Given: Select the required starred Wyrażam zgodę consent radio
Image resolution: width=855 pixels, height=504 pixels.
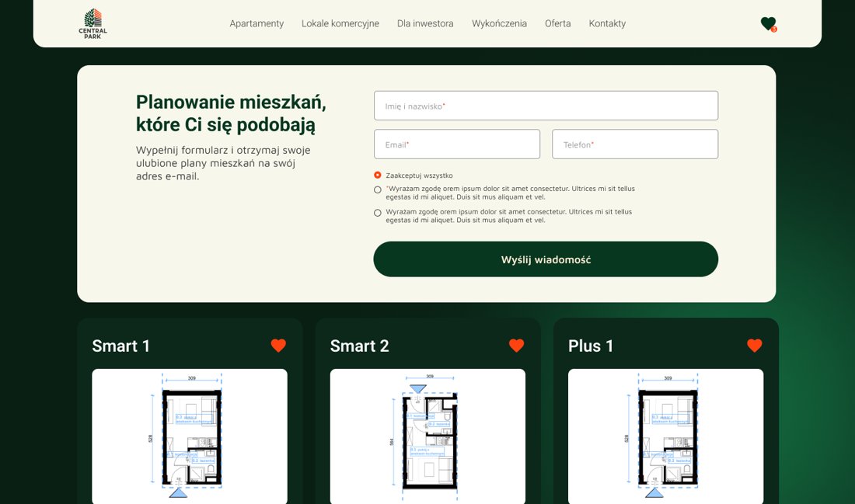Looking at the screenshot, I should click(377, 189).
